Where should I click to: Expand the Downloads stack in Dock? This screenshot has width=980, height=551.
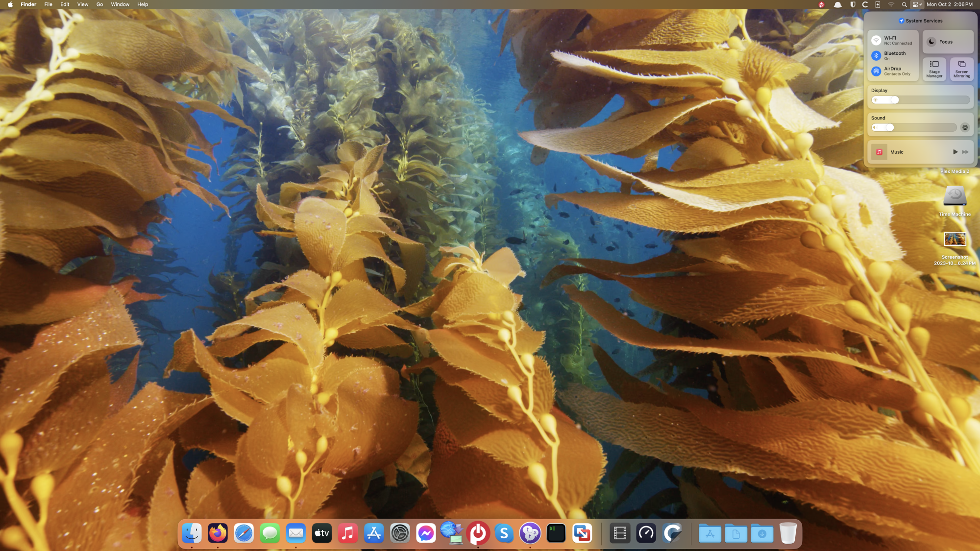click(762, 533)
